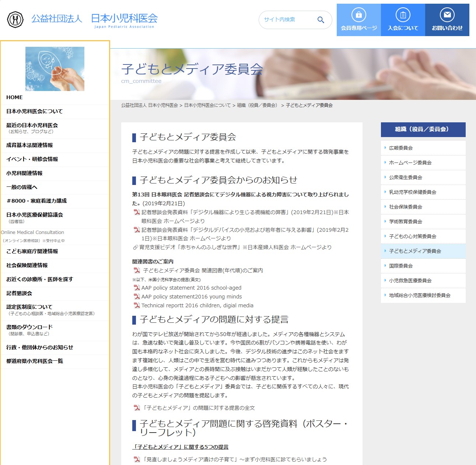Open 「子どもとメディア」の問題に対する提言の全文 link
This screenshot has width=476, height=465.
tap(199, 408)
